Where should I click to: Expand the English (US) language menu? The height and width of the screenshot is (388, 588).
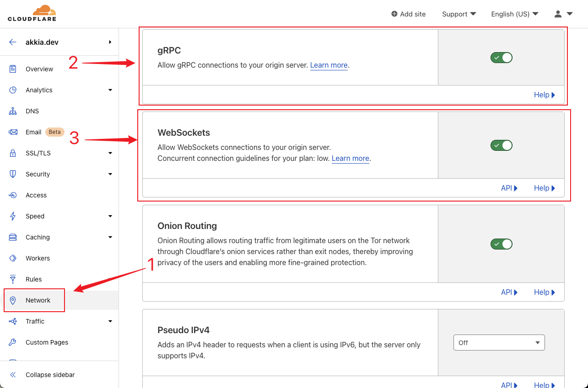514,14
